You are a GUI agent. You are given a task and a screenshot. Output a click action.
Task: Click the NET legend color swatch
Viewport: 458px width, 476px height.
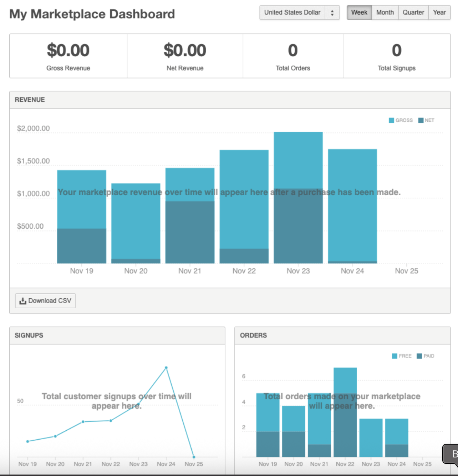[x=421, y=120]
